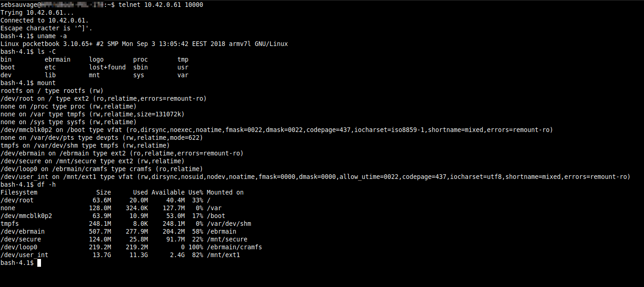Viewport: 644px width, 287px height.
Task: Click the 'Linux pocketbook' kernel info line
Action: click(x=144, y=44)
